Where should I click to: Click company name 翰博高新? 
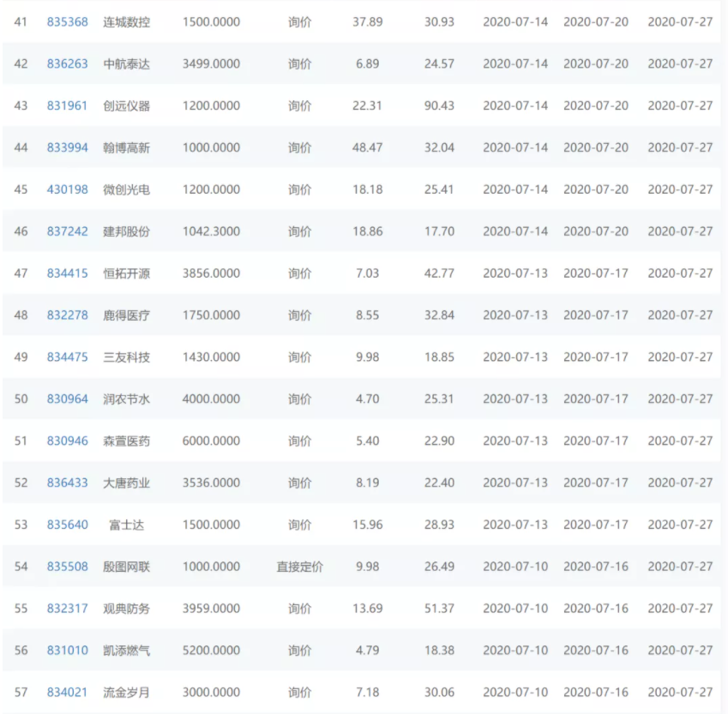point(126,147)
